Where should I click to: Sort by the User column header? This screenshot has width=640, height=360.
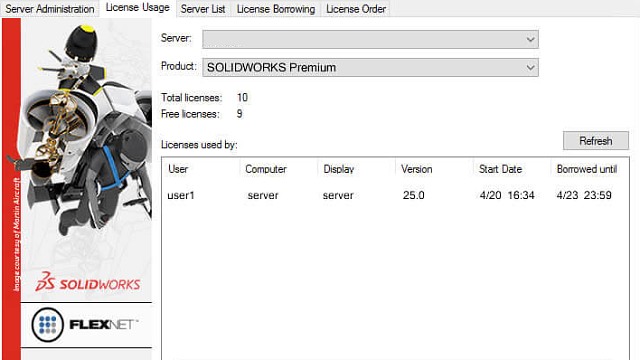(201, 169)
